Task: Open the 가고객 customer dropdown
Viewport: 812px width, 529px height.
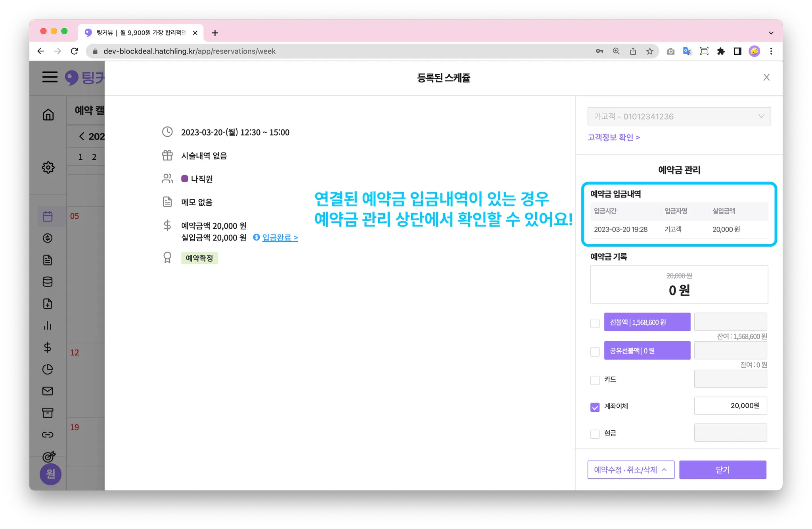Action: coord(679,116)
